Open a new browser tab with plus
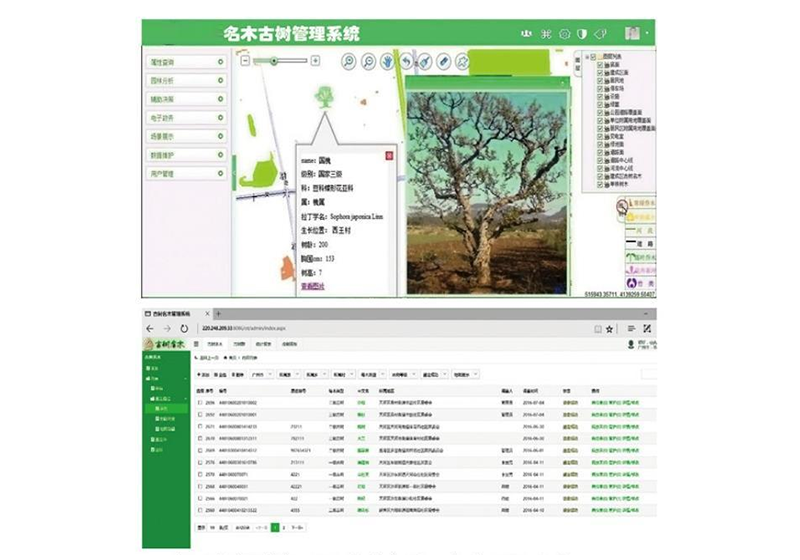 218,313
